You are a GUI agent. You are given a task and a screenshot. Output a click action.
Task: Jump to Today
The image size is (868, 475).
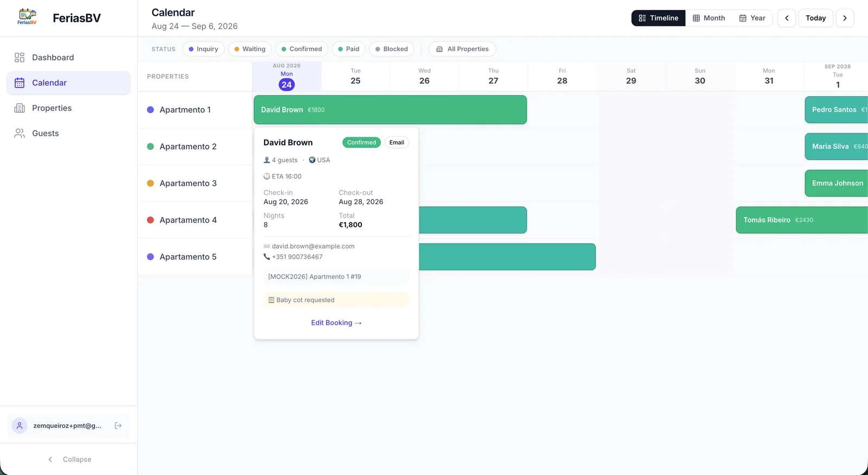click(815, 18)
